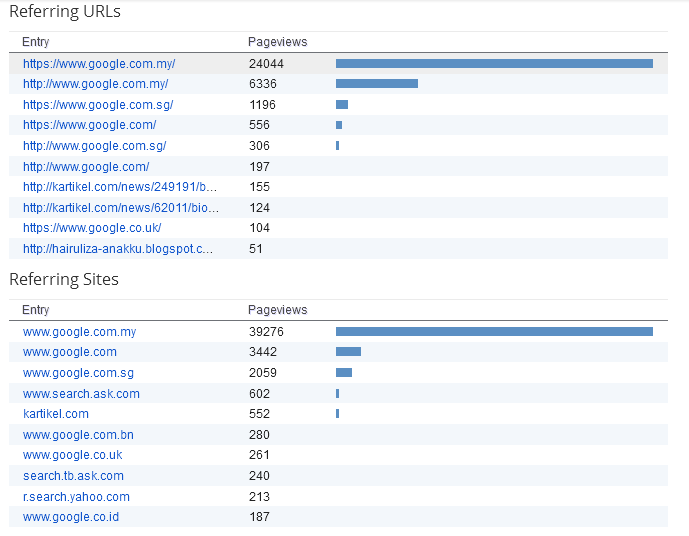Click Entry column header in Referring Sites

tap(36, 310)
